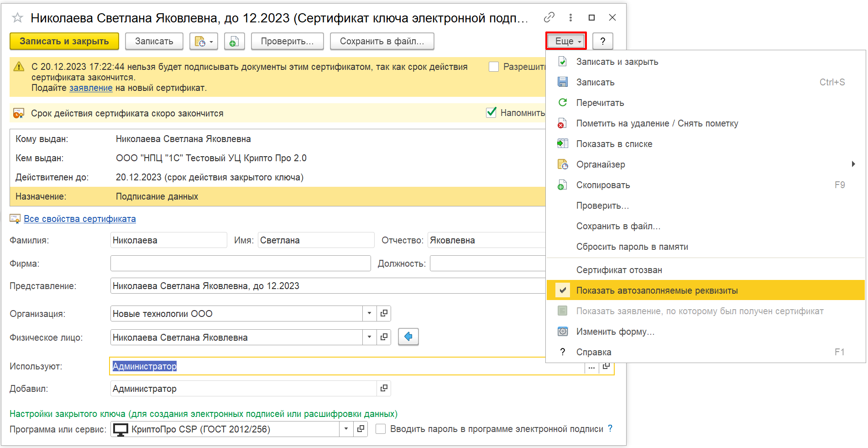The height and width of the screenshot is (448, 868).
Task: Choose Проверить... in the menu
Action: tap(706, 206)
